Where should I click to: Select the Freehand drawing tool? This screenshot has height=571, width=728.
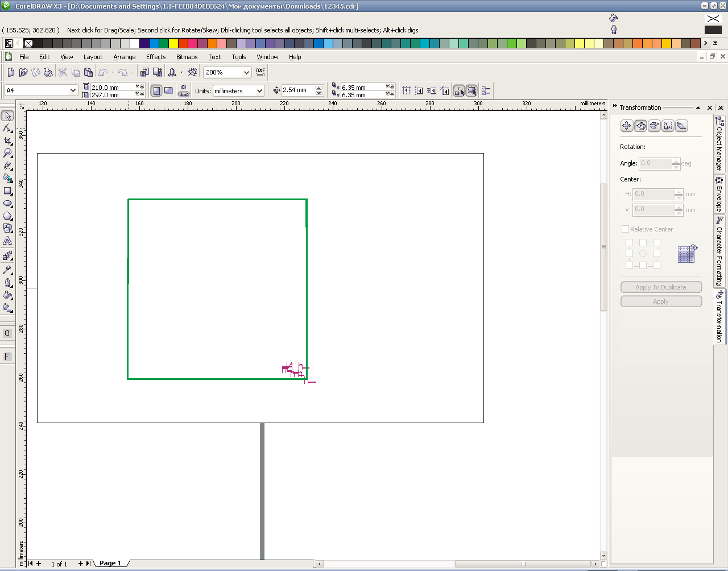tap(7, 165)
